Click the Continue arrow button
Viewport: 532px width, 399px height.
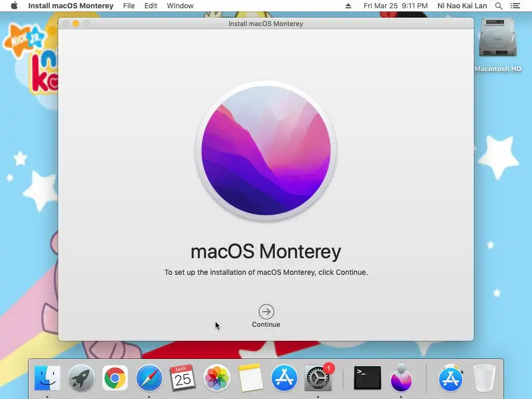point(267,312)
